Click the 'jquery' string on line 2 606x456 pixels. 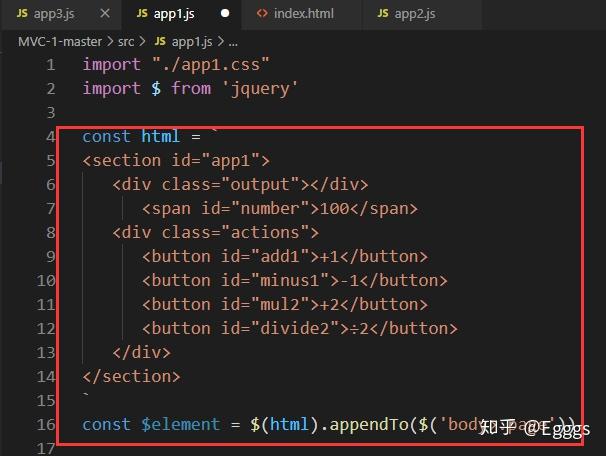tap(258, 88)
